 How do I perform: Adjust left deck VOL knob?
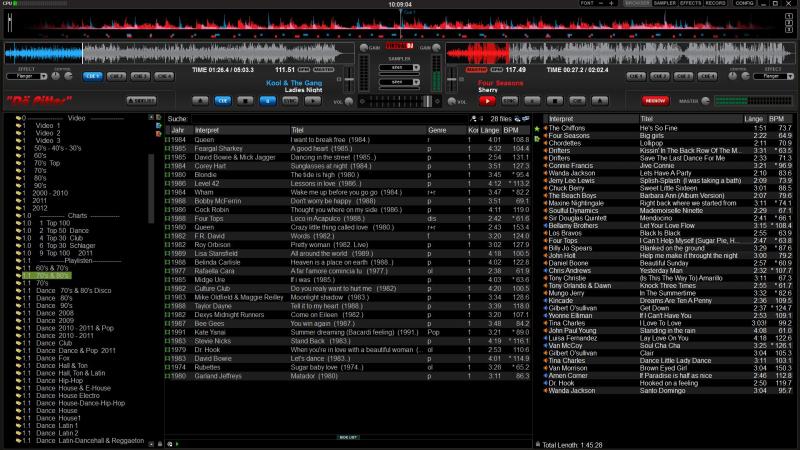tap(349, 102)
